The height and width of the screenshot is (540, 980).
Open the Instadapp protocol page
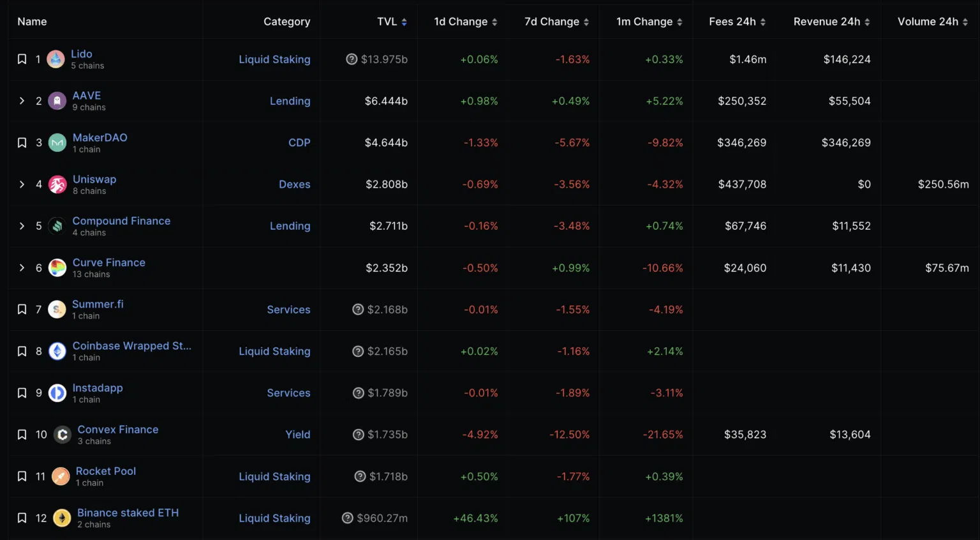point(98,388)
